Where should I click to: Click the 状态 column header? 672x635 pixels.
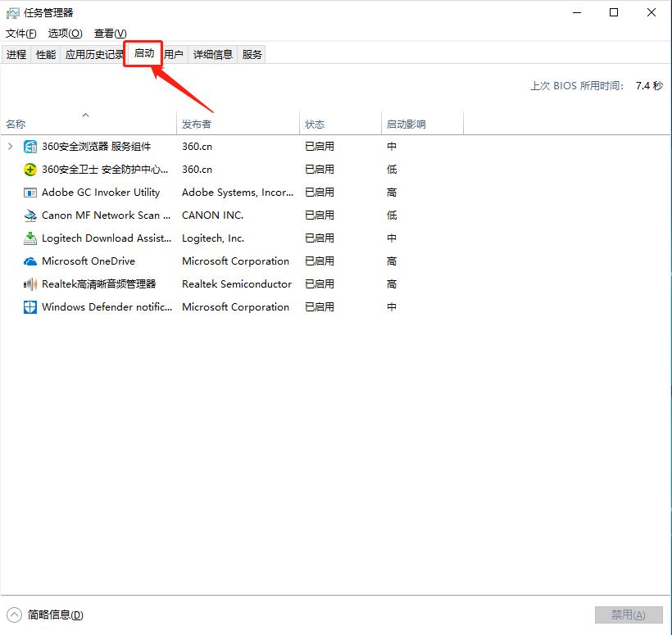tap(314, 123)
